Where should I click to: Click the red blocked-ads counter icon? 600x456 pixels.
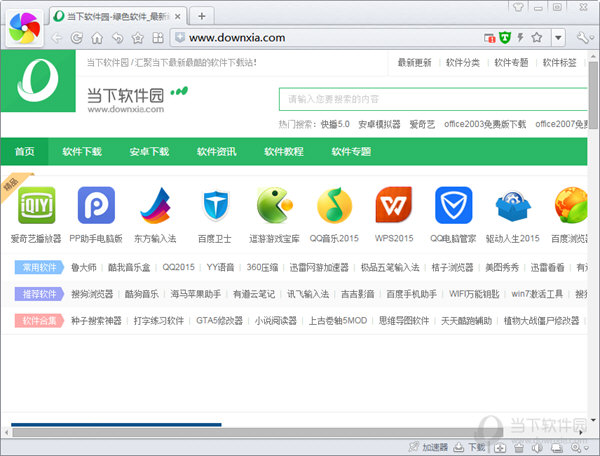[x=490, y=38]
